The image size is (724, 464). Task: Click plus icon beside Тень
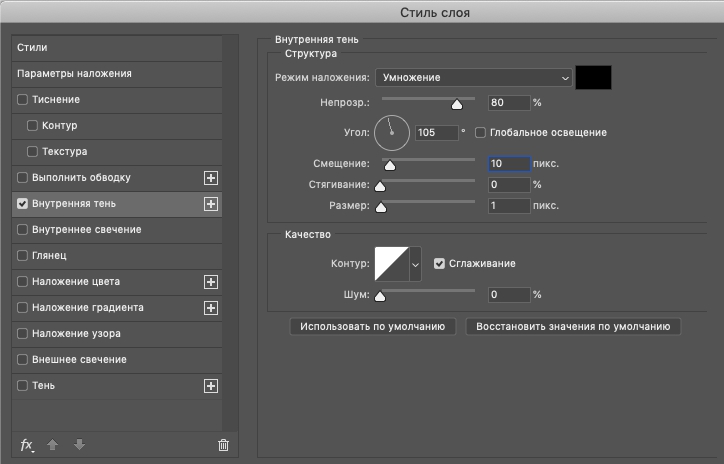click(211, 386)
